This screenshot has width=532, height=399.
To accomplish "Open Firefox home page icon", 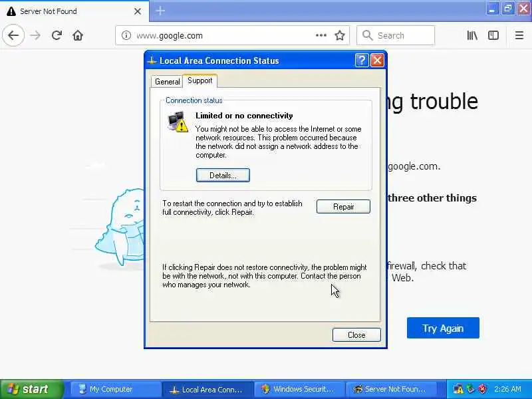I will 78,35.
